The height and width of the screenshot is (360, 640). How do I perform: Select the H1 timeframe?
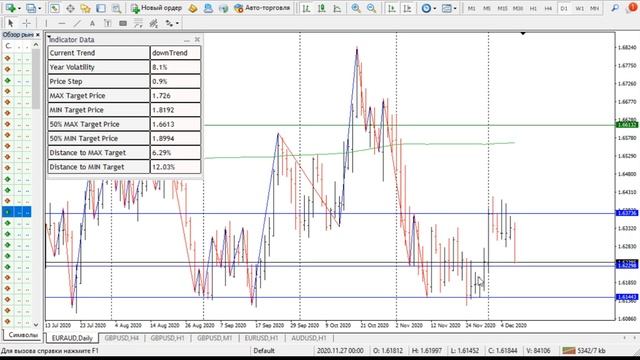(x=533, y=8)
